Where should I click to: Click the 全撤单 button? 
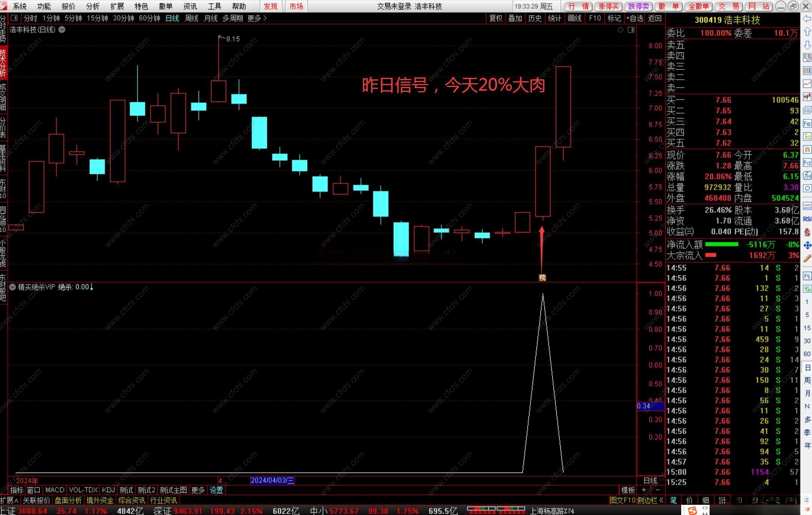point(698,6)
